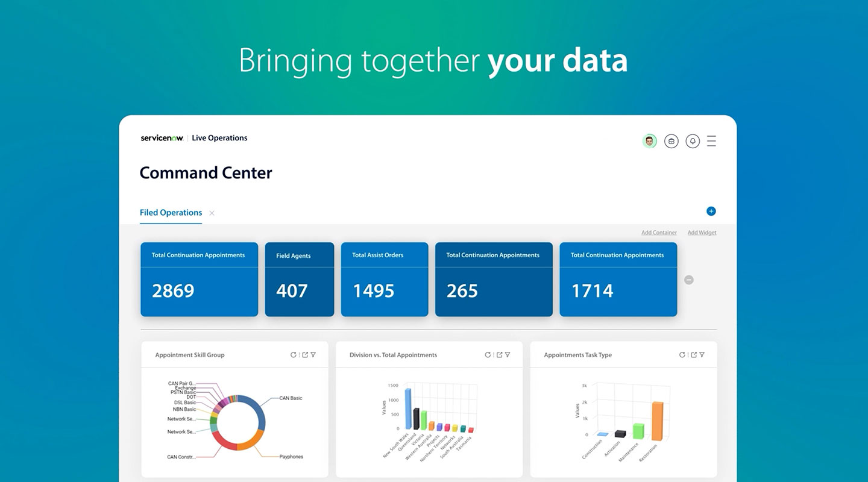Viewport: 868px width, 482px height.
Task: Click the Add Container link
Action: 659,233
